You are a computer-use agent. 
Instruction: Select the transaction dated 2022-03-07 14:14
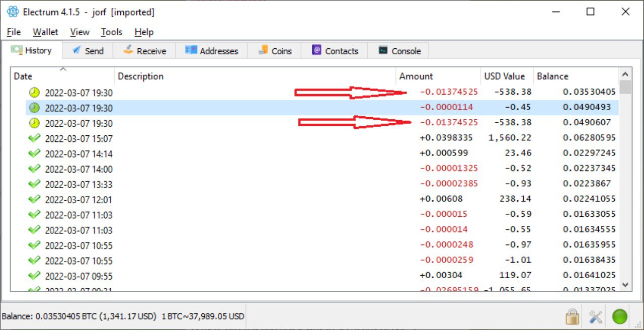322,153
